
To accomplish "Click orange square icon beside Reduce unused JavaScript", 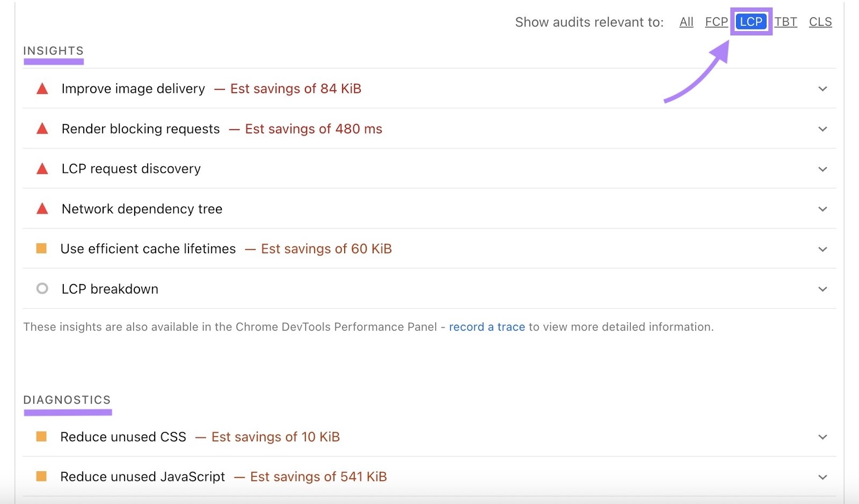I will pos(41,476).
